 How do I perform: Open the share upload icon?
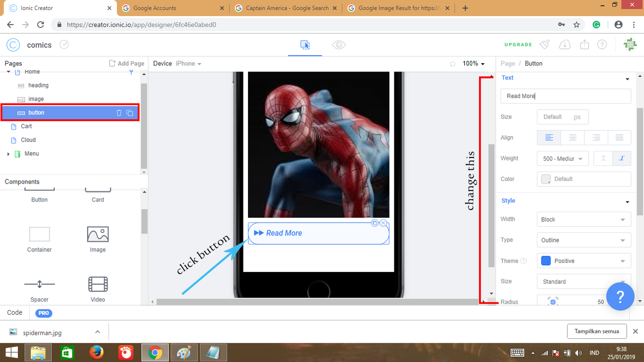point(584,45)
